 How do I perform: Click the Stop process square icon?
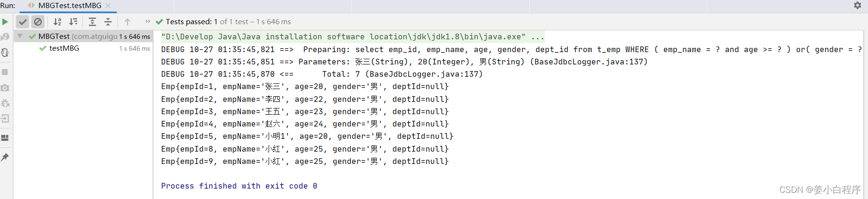tap(5, 72)
